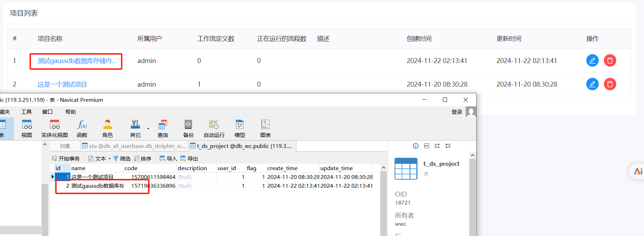Viewport: 644px width, 236px height.
Task: Open the 文本 (Text) dropdown in table toolbar
Action: [x=100, y=159]
